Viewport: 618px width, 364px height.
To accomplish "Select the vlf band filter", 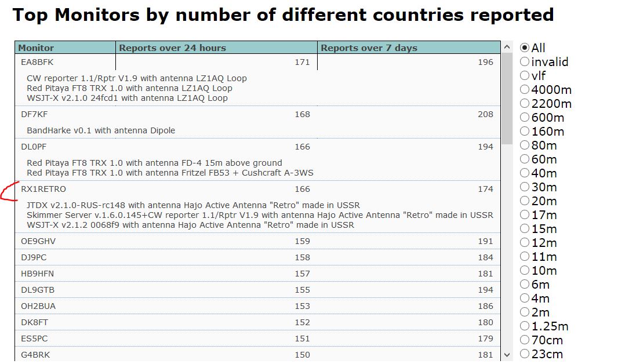I will pos(525,76).
